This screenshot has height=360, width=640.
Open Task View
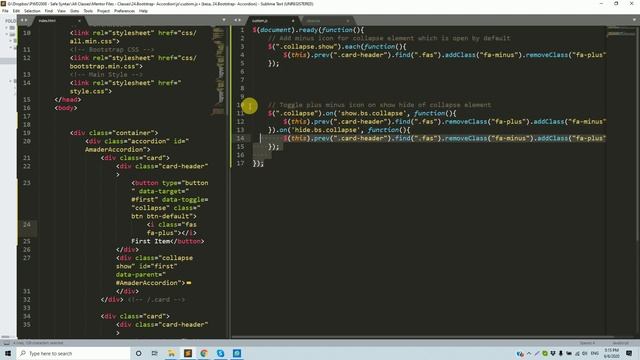click(x=154, y=353)
